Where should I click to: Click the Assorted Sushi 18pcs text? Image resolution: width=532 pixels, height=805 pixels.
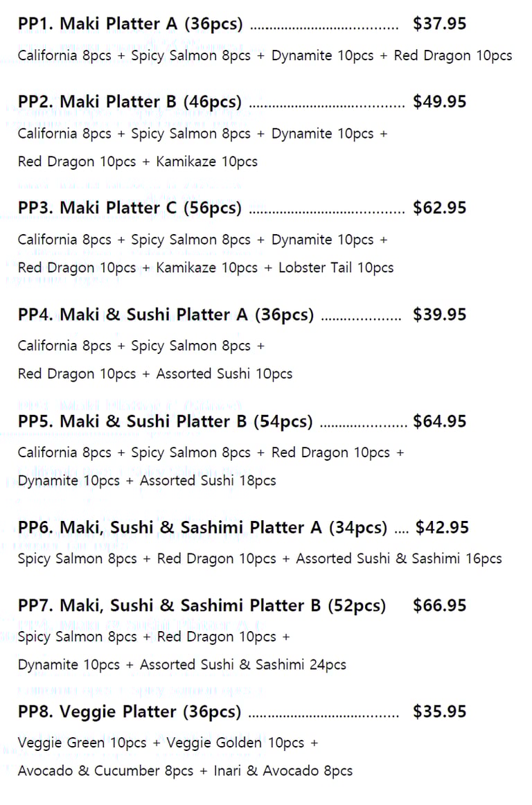208,481
